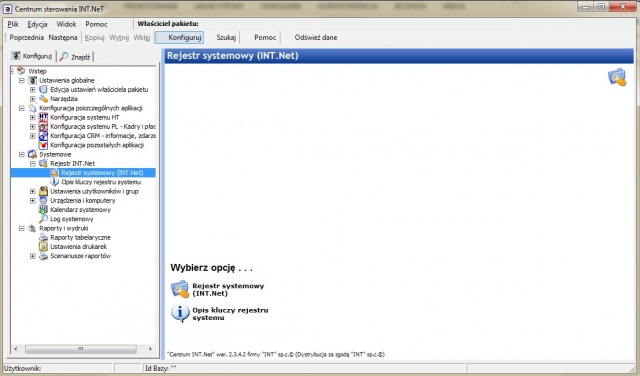Screen dimensions: 640x376
Task: Click the Odśwież dane toolbar button
Action: (x=316, y=37)
